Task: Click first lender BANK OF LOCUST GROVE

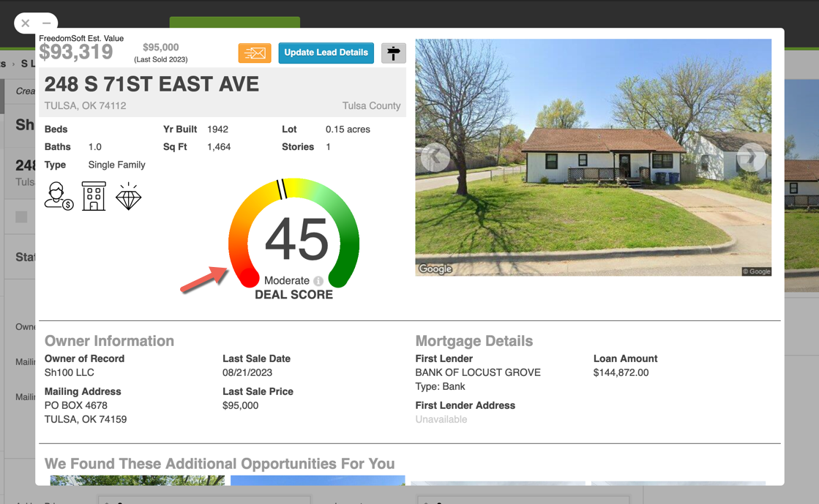Action: tap(478, 372)
